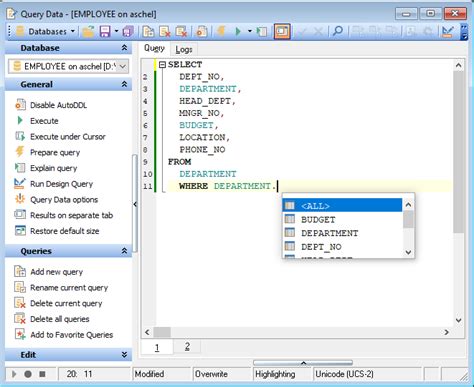Click autocomplete list scroll up arrow
Screen dimensions: 474x387
(408, 205)
